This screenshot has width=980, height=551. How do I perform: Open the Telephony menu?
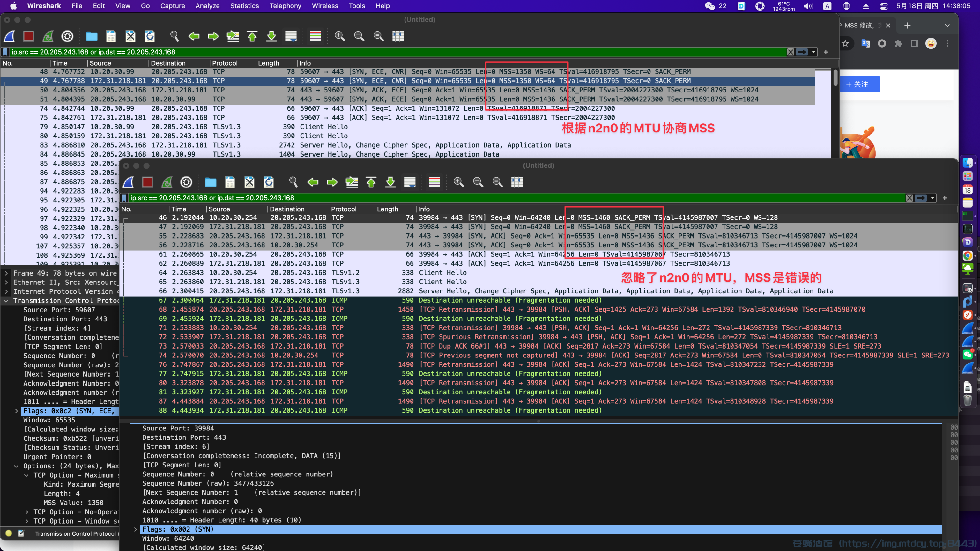coord(285,6)
